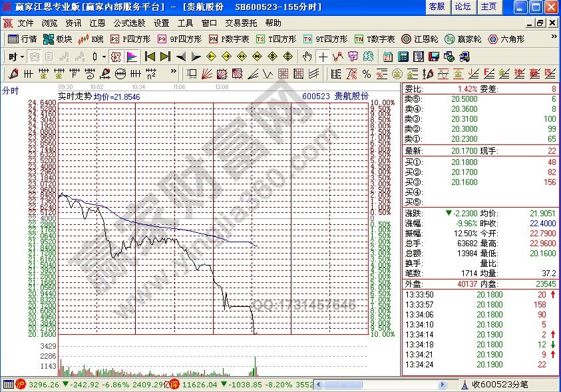Viewport: 561px width, 392px height.
Task: Open the 公式选股 menu
Action: point(129,23)
